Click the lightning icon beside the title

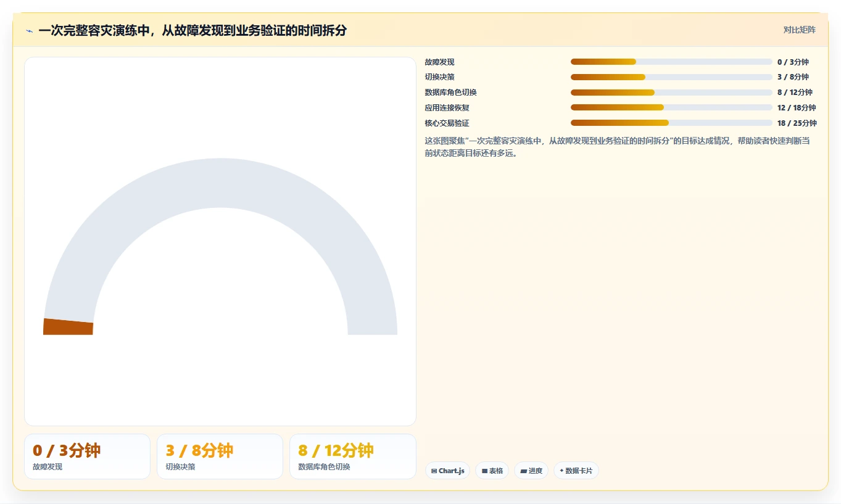point(30,30)
